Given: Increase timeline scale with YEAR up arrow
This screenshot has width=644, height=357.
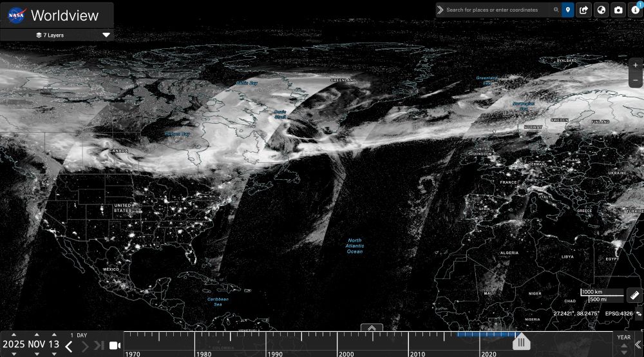Looking at the screenshot, I should point(624,346).
